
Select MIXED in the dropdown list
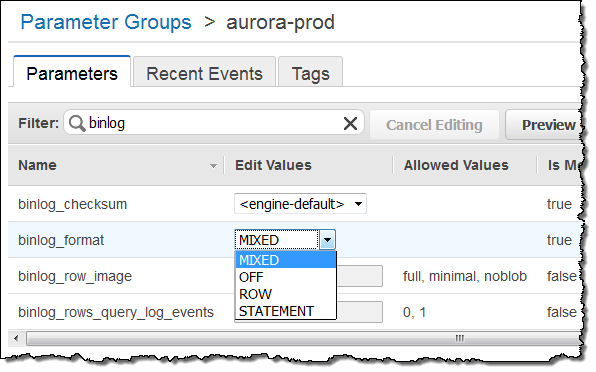point(285,260)
